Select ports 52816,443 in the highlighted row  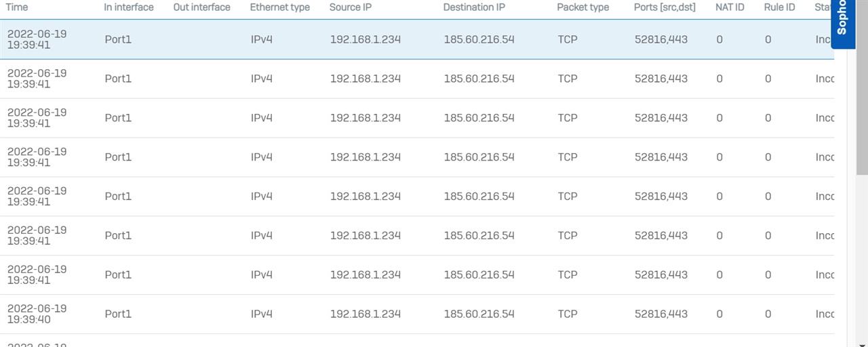660,39
